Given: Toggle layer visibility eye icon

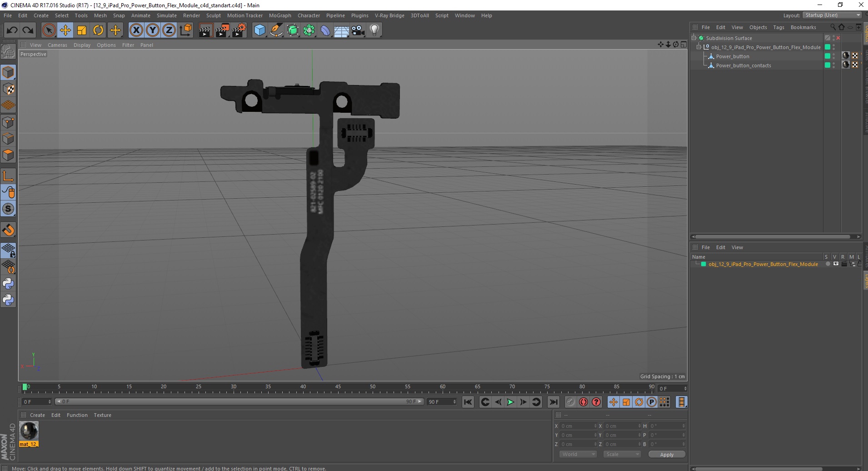Looking at the screenshot, I should [836, 264].
